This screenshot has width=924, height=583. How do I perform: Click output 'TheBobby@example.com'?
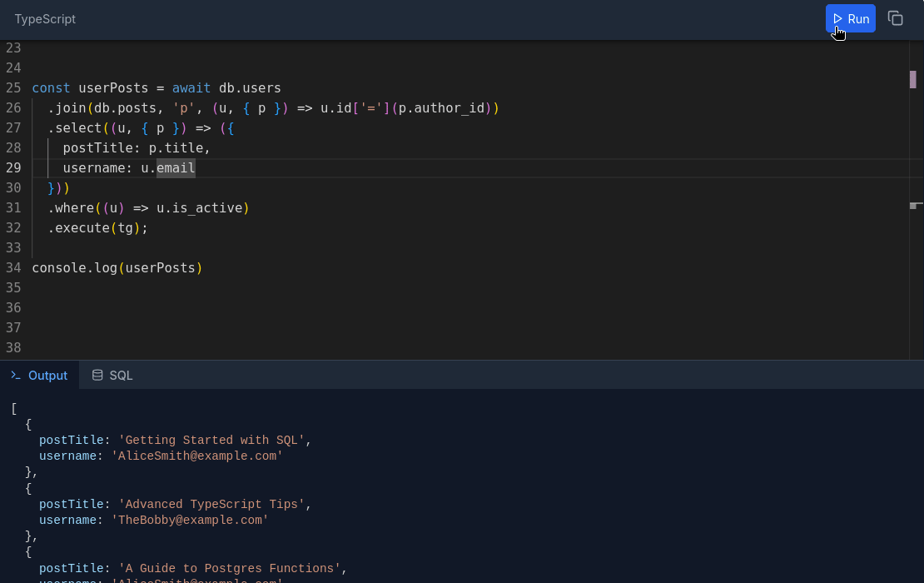pyautogui.click(x=190, y=521)
